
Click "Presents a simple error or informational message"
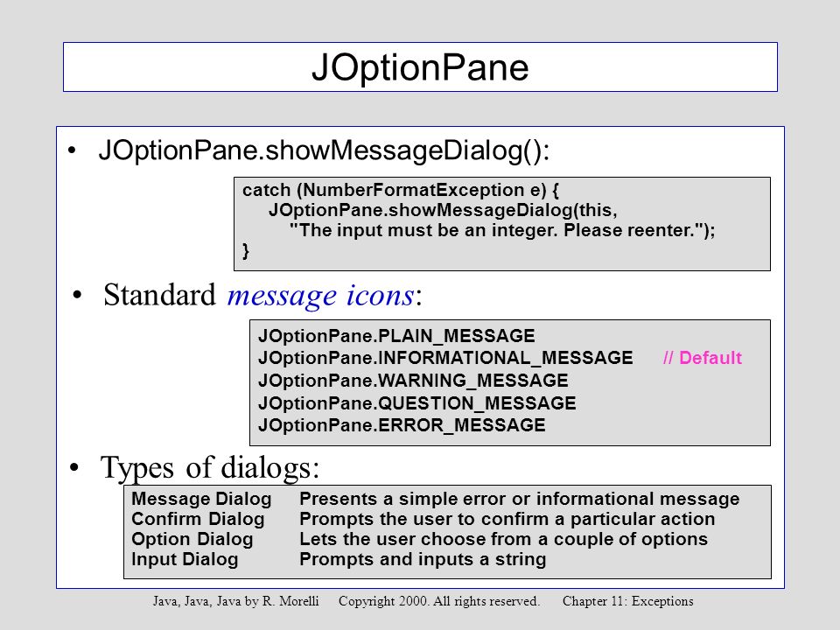(x=520, y=499)
